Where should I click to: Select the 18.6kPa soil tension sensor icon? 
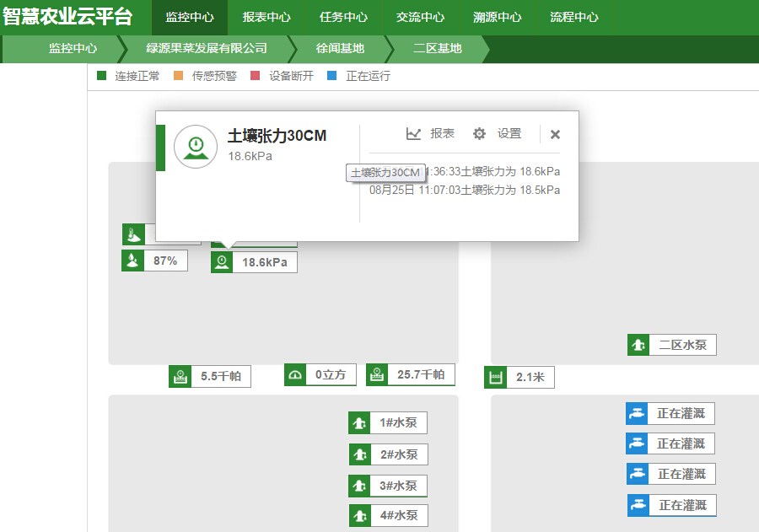(222, 262)
